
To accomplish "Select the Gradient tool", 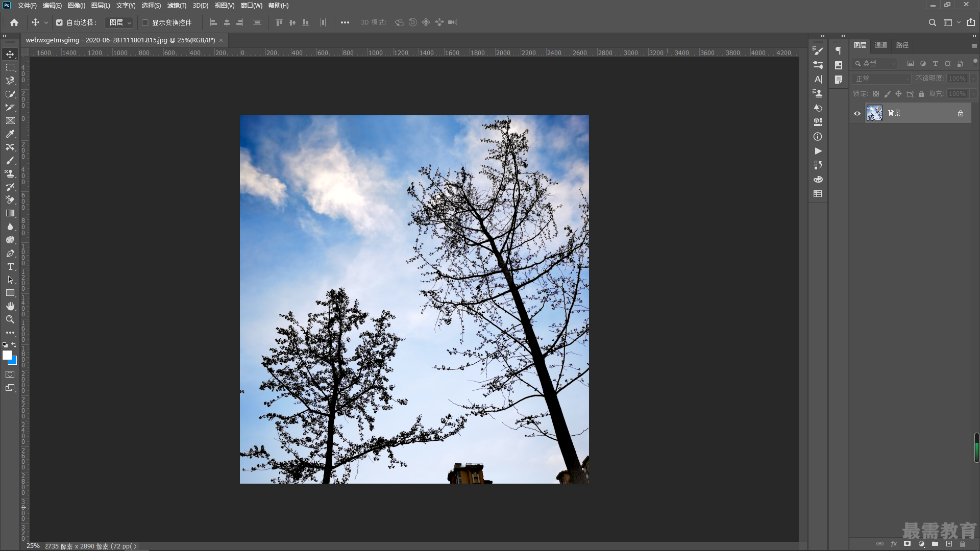I will tap(10, 213).
